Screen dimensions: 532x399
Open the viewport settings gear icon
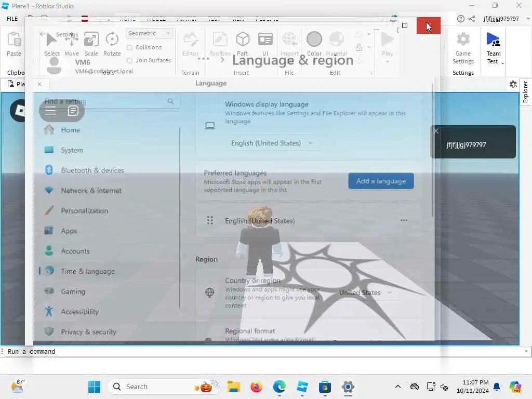pyautogui.click(x=513, y=84)
